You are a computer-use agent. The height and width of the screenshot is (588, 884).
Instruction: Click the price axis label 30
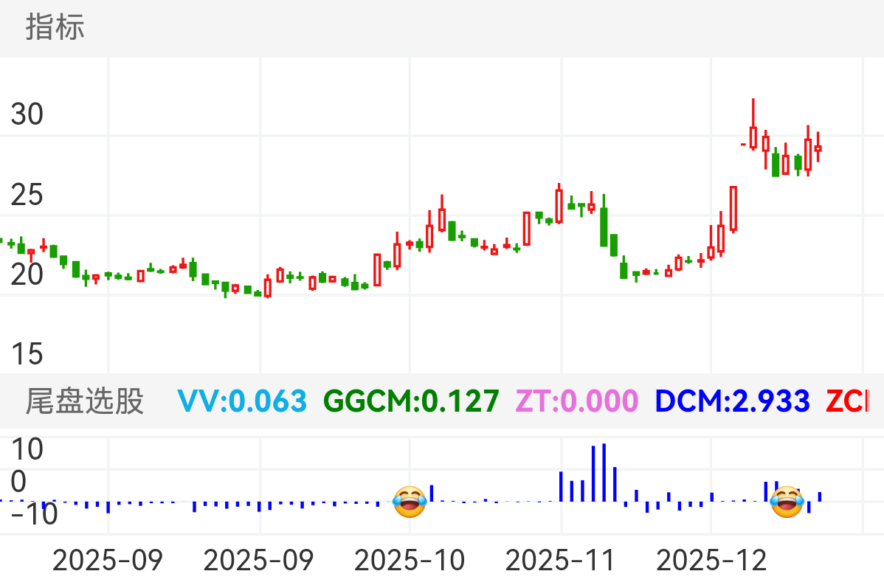click(x=27, y=114)
